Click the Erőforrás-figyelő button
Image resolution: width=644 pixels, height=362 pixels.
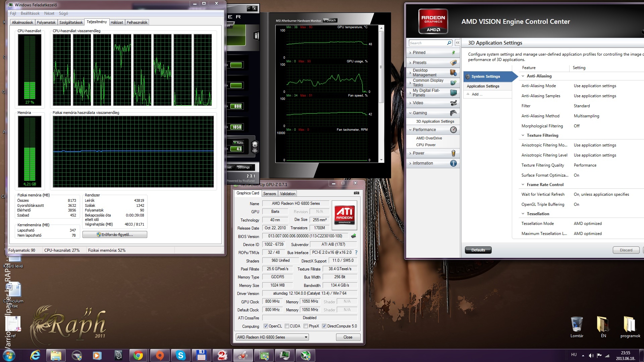[115, 235]
